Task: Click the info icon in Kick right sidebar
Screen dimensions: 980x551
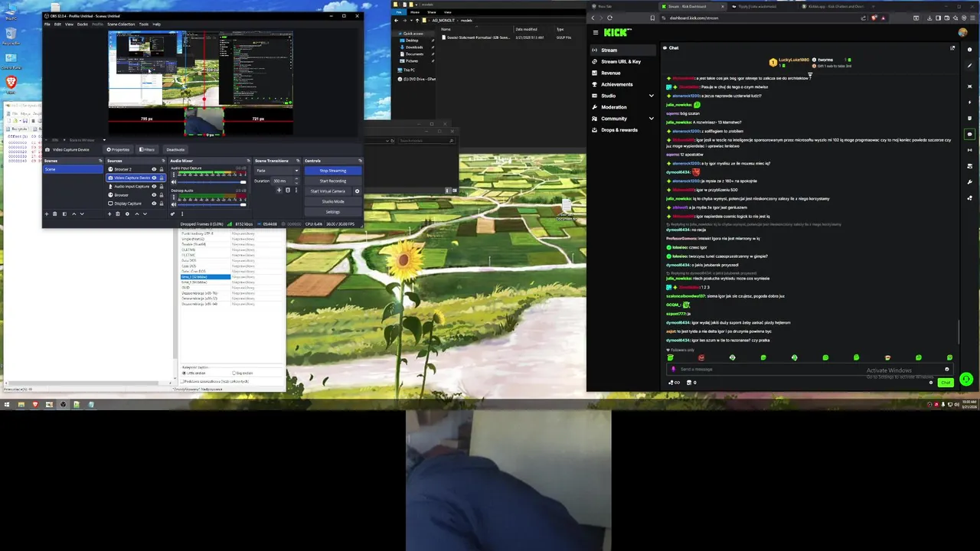Action: pyautogui.click(x=969, y=49)
